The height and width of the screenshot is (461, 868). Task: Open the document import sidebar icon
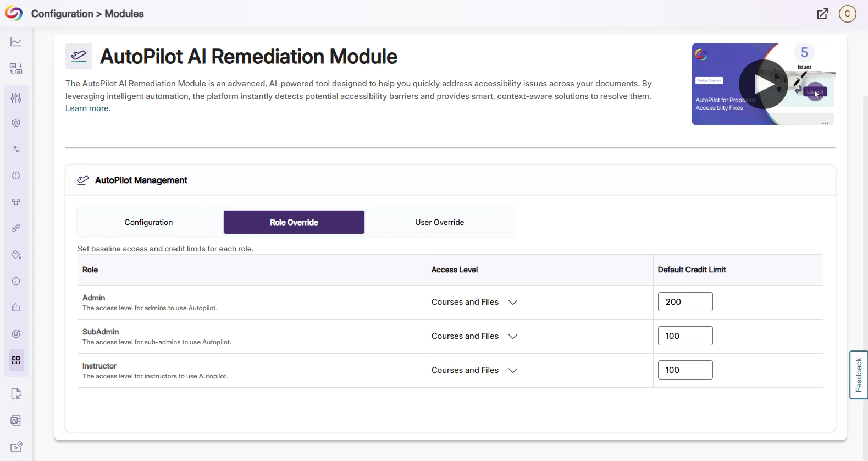click(x=16, y=394)
